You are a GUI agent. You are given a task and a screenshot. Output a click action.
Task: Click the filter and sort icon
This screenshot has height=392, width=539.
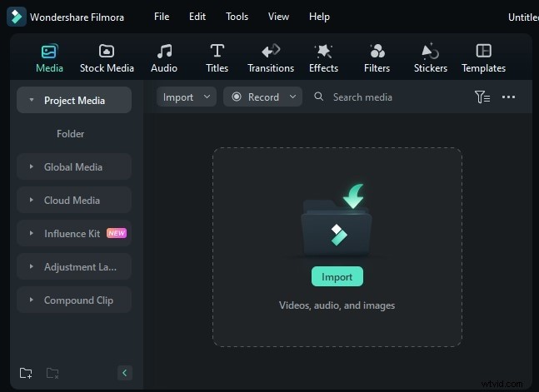coord(482,97)
